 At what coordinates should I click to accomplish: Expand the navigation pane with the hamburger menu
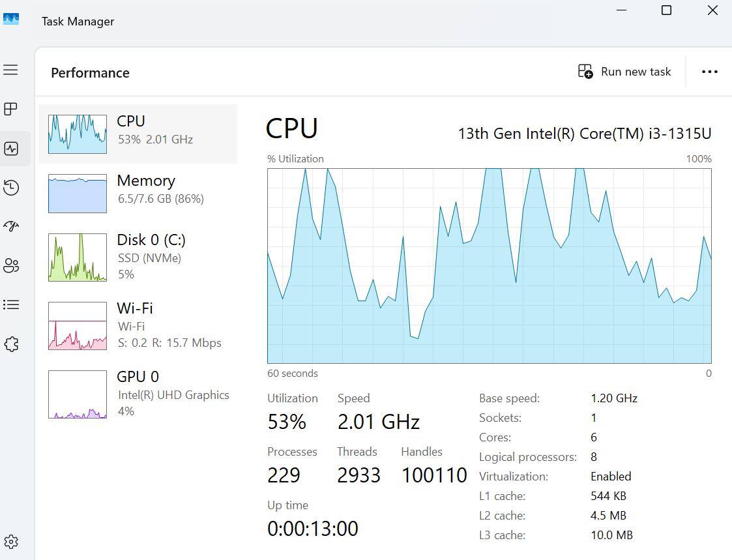(10, 69)
